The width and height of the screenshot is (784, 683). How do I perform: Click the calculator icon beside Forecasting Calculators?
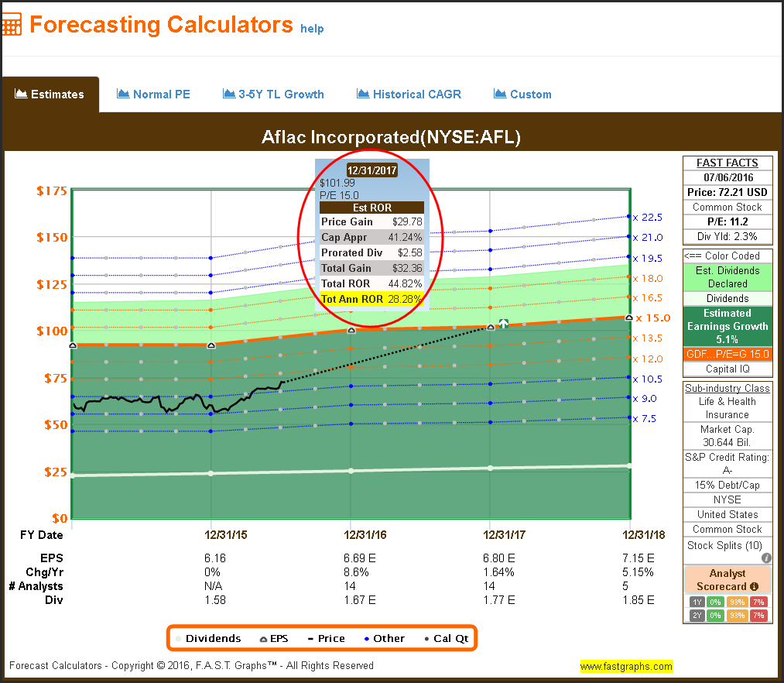[12, 24]
